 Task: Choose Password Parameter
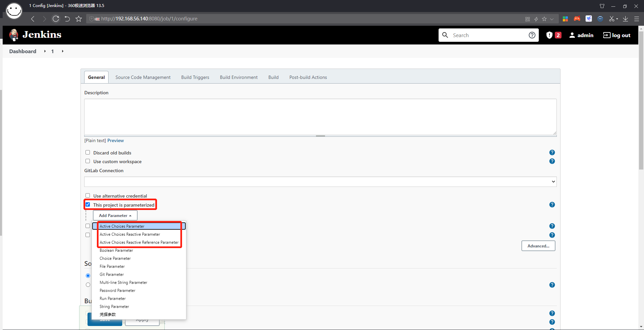139,291
